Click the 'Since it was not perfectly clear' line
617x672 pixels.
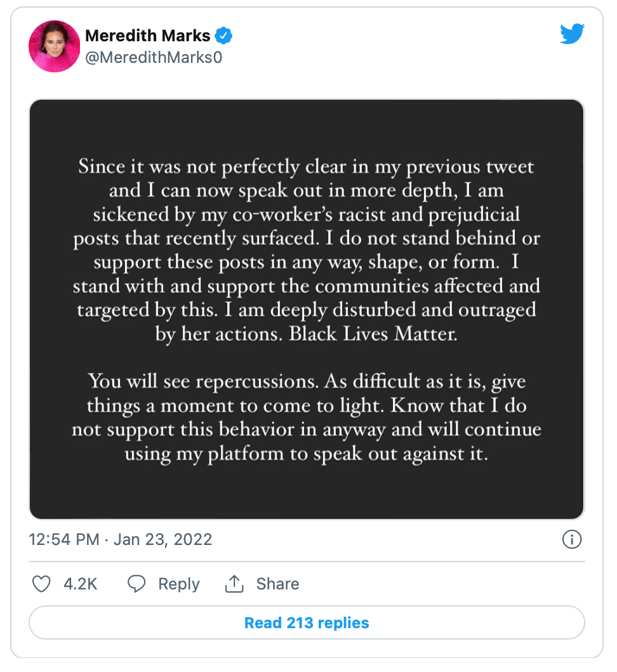[x=306, y=167]
